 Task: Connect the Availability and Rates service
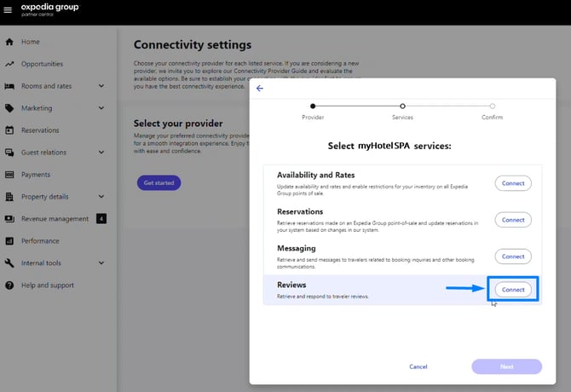(x=513, y=183)
